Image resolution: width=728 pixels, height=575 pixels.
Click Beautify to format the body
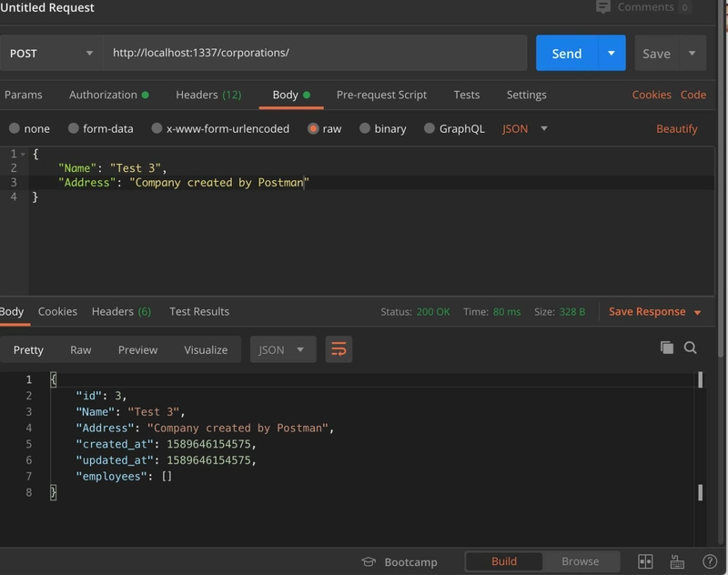pos(676,128)
